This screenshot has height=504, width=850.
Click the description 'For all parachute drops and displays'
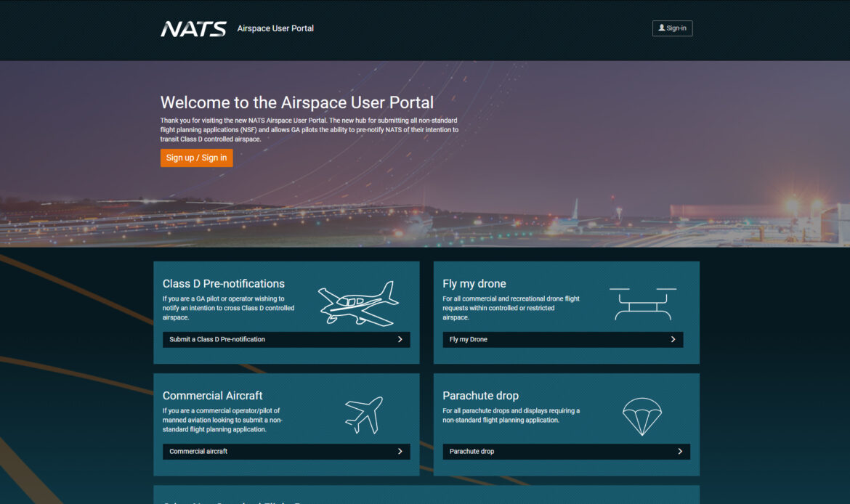click(x=511, y=415)
